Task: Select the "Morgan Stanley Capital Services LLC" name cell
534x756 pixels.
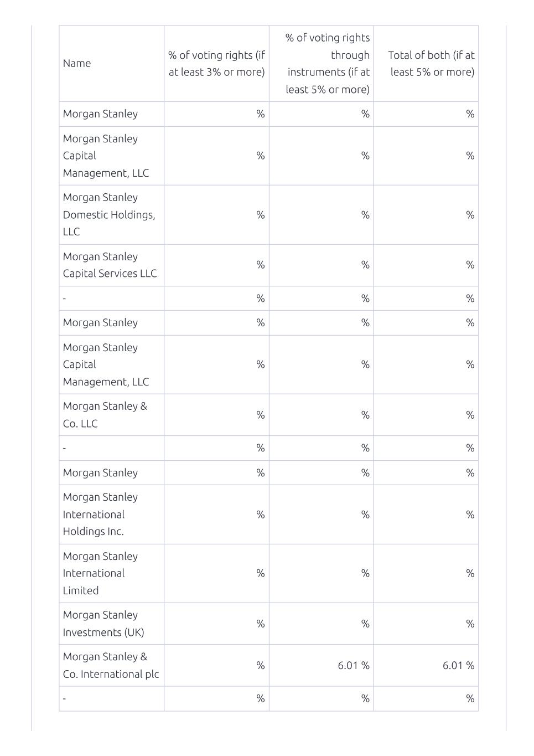Action: click(x=110, y=265)
